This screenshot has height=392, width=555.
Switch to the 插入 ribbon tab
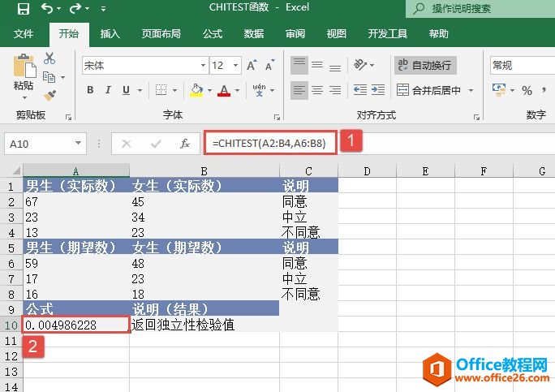pos(110,34)
